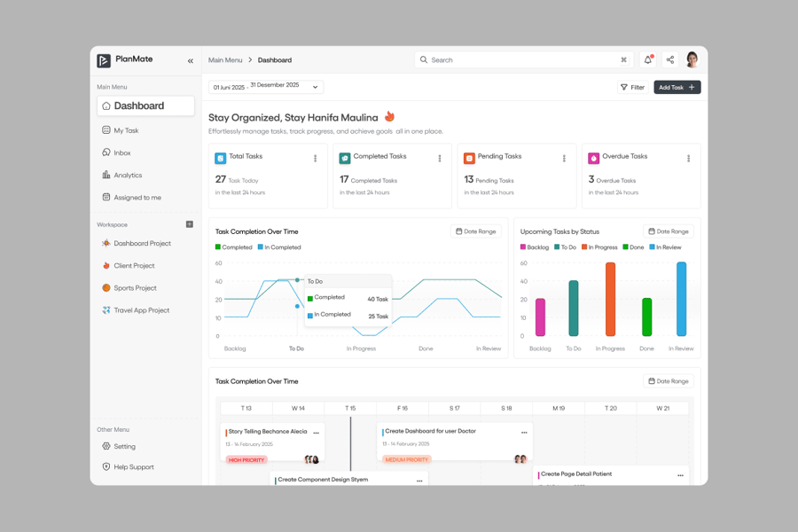798x532 pixels.
Task: Go to My Task in sidebar
Action: 126,130
